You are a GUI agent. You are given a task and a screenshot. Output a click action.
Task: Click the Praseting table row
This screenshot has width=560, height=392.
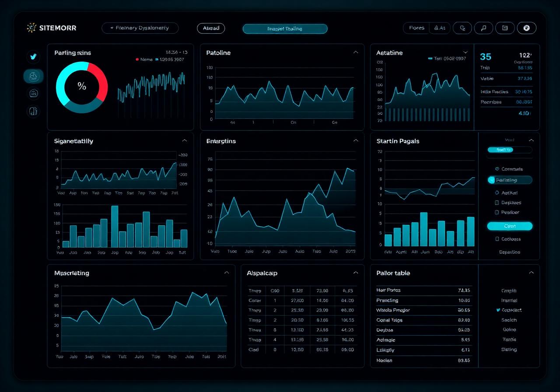pos(423,301)
